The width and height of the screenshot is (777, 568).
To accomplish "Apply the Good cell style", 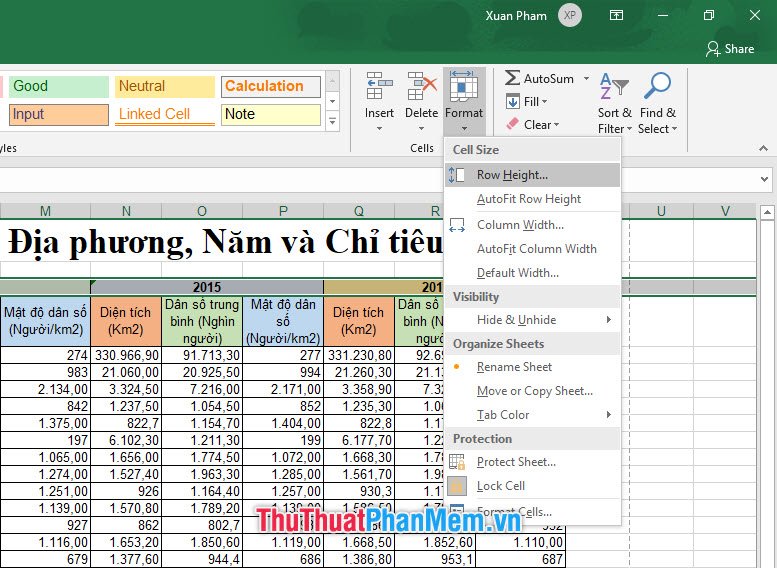I will pos(58,86).
